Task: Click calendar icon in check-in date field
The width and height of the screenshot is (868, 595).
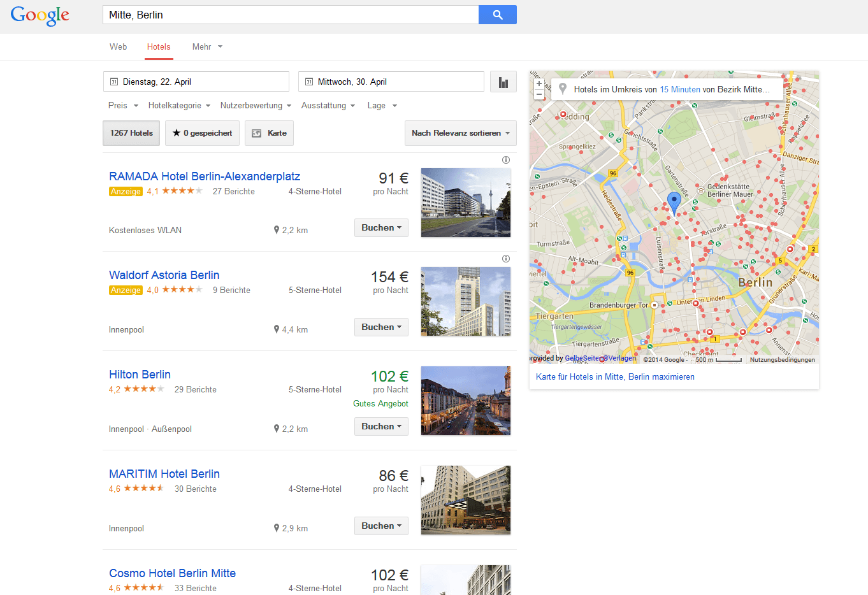Action: (x=114, y=82)
